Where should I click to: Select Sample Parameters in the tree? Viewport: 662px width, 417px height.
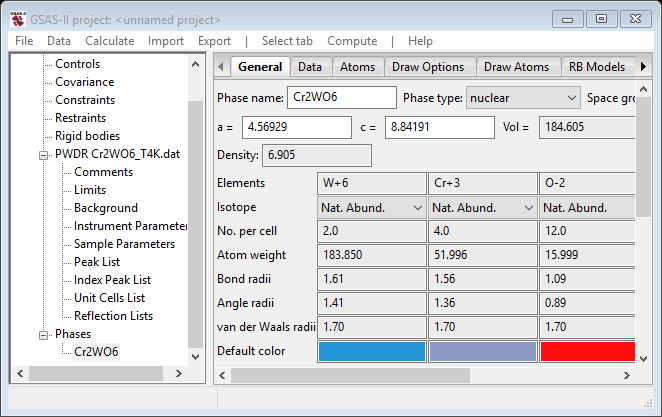pos(124,244)
